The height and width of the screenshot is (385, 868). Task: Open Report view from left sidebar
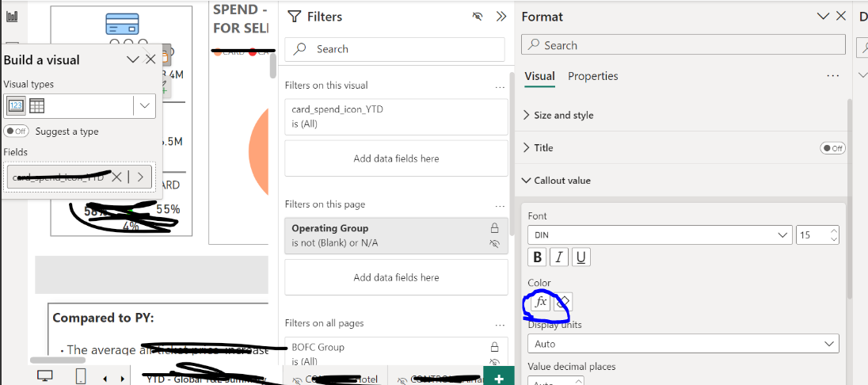pyautogui.click(x=12, y=16)
